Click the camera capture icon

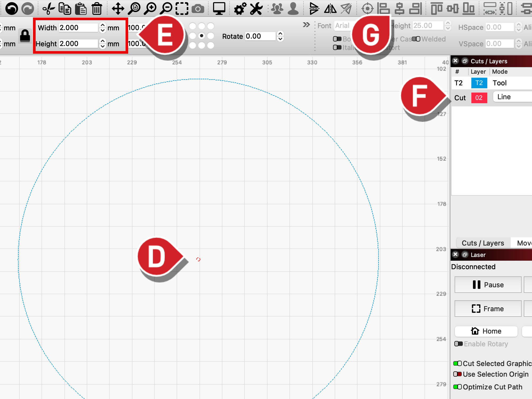pyautogui.click(x=198, y=9)
